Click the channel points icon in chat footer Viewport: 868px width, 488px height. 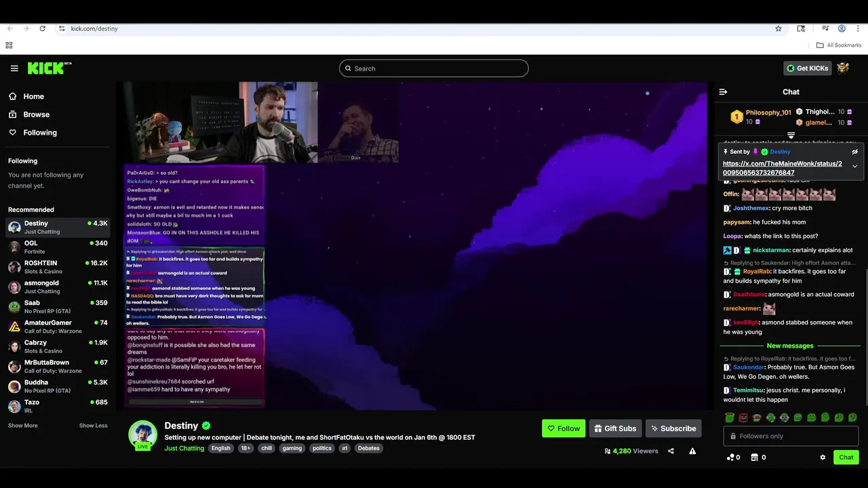point(730,457)
